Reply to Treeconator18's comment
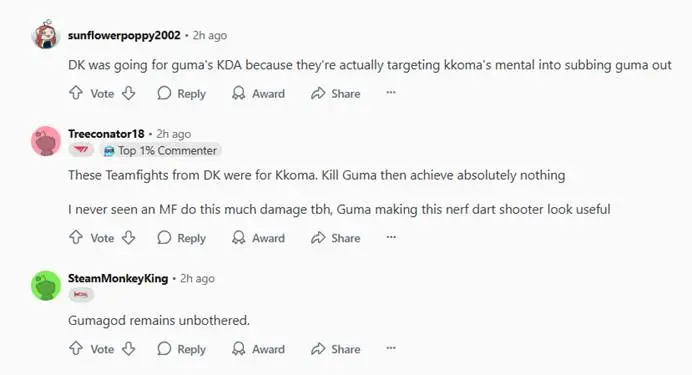The height and width of the screenshot is (375, 692). [x=181, y=238]
